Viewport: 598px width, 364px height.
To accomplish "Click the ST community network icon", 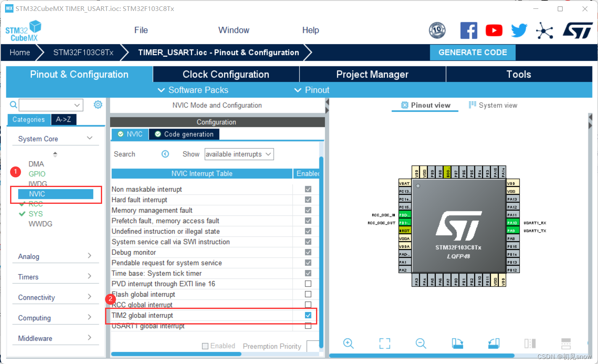I will 545,31.
